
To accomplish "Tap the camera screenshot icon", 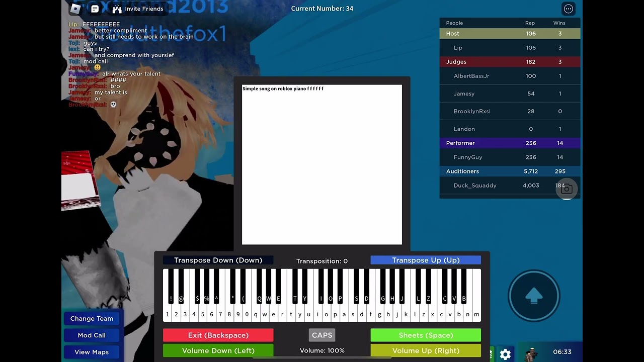I will 567,189.
